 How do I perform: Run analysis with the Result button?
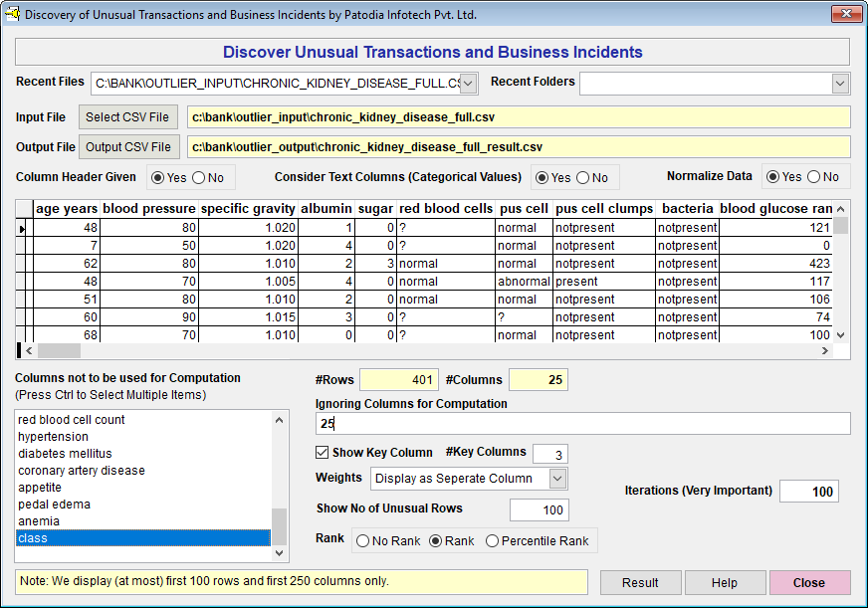(x=640, y=583)
